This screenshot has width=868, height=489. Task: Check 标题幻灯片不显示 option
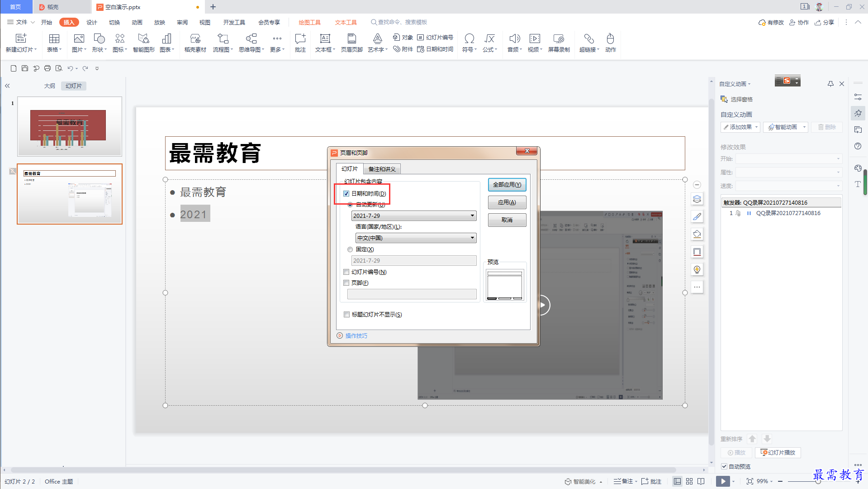tap(347, 315)
